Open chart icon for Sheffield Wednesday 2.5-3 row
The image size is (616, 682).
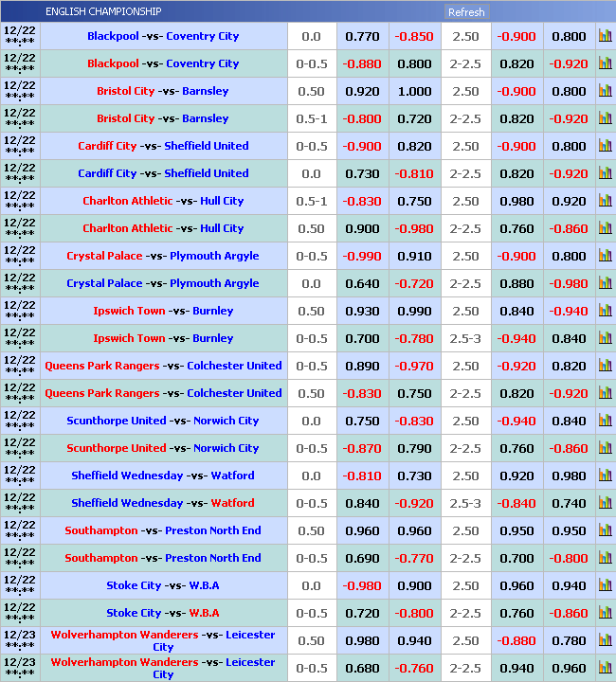(605, 504)
